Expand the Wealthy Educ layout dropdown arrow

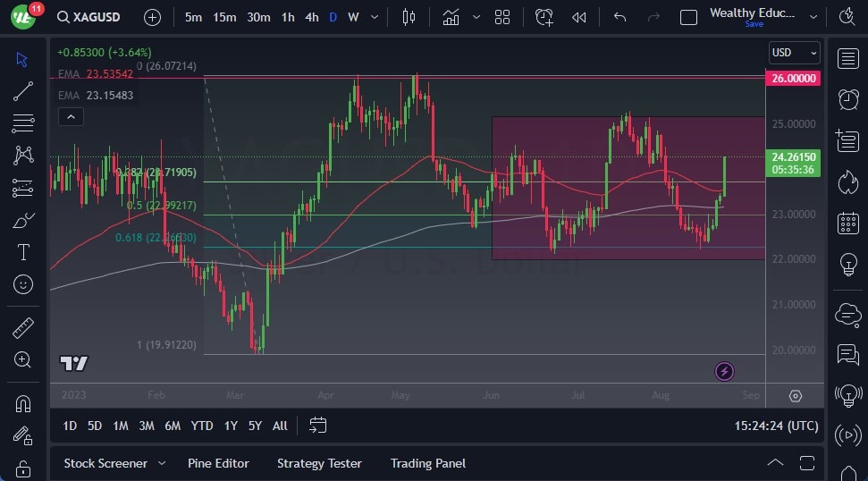[813, 17]
